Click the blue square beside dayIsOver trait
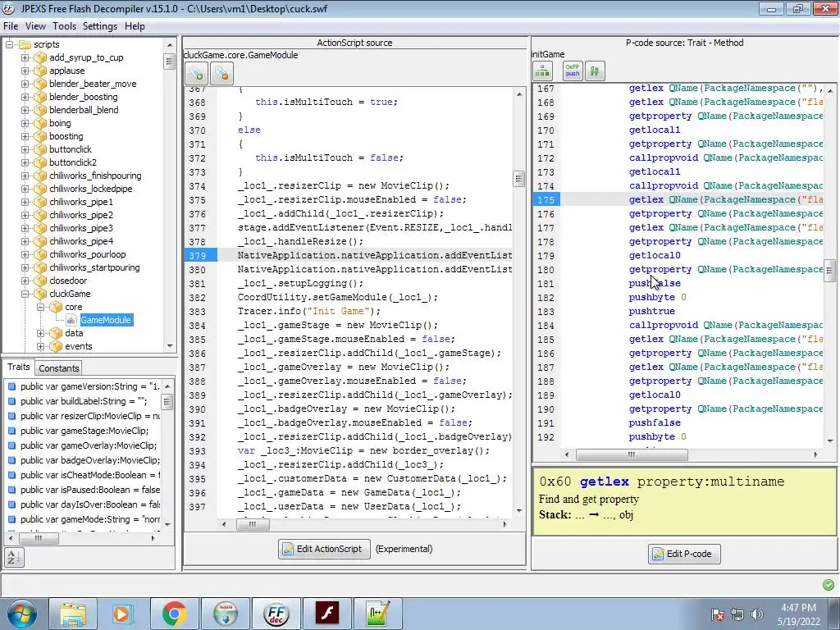Viewport: 840px width, 630px height. 11,504
